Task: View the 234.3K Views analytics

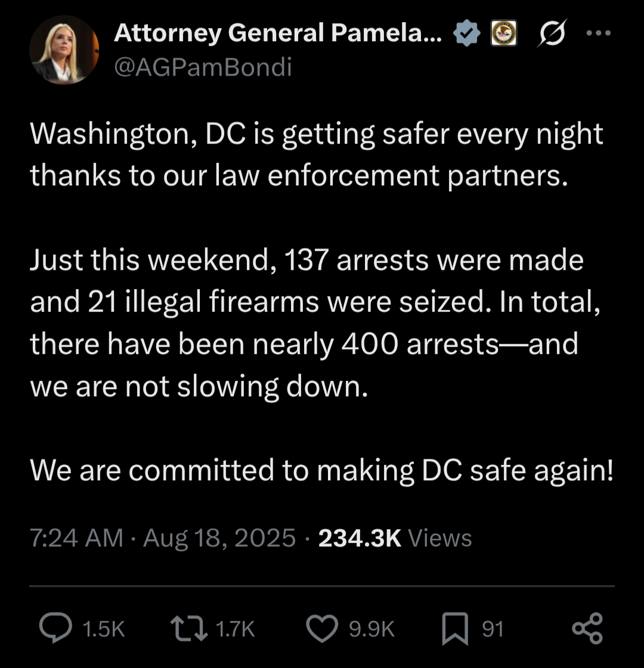Action: 395,538
